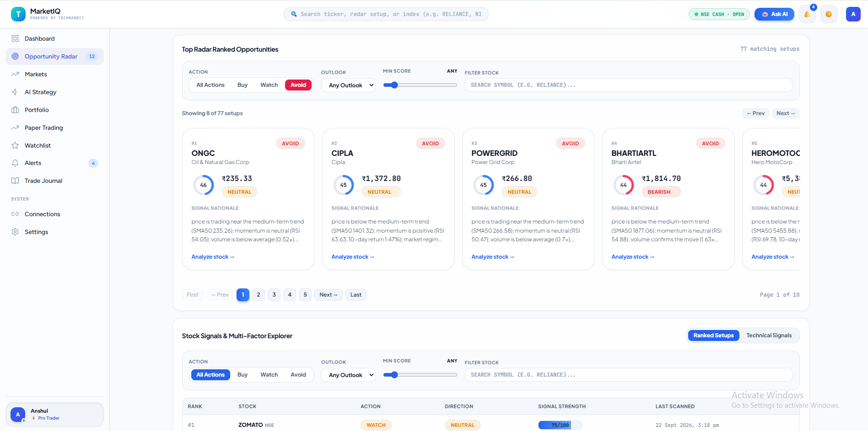Viewport: 868px width, 431px height.
Task: Open the user avatar in top bar
Action: coord(853,14)
